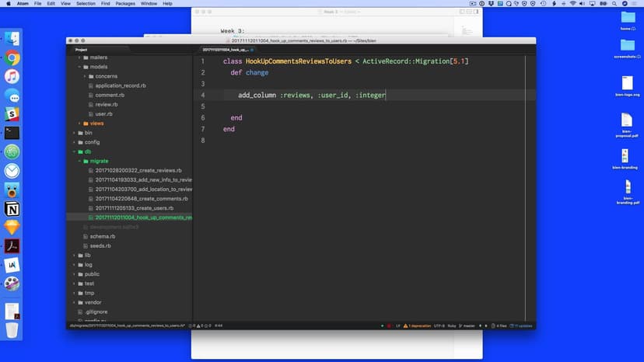Open user.rb model file
Image resolution: width=644 pixels, height=362 pixels.
(103, 113)
